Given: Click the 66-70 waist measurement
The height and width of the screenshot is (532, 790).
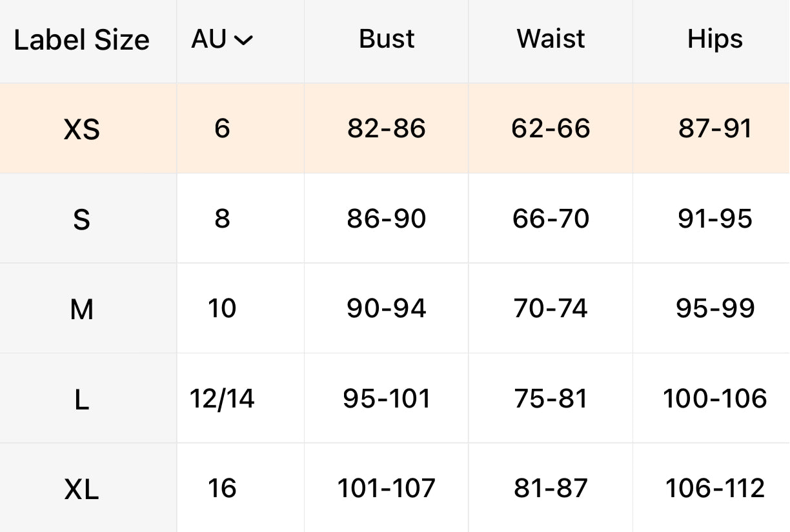Looking at the screenshot, I should (551, 219).
